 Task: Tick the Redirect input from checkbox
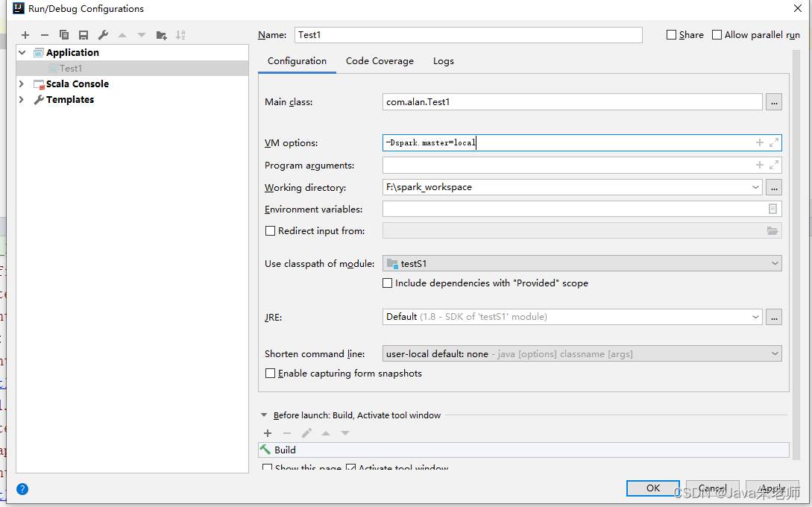[x=270, y=231]
